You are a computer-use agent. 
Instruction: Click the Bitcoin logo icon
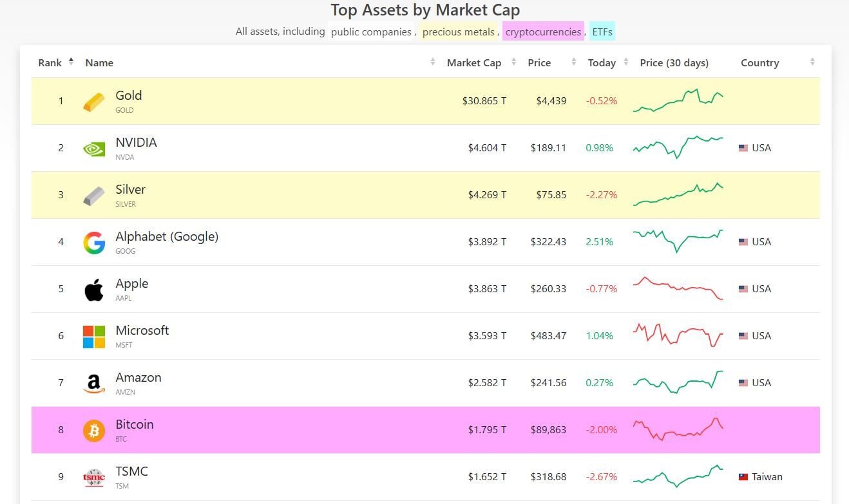click(93, 431)
